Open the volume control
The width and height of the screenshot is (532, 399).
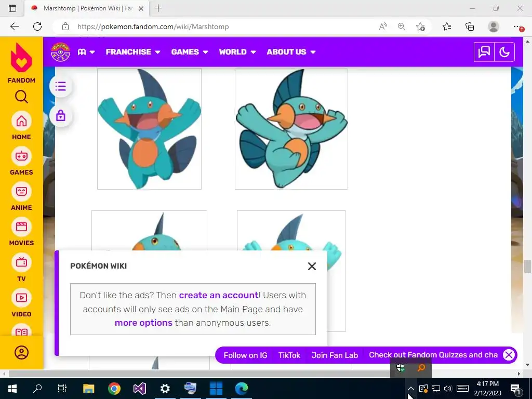click(448, 389)
